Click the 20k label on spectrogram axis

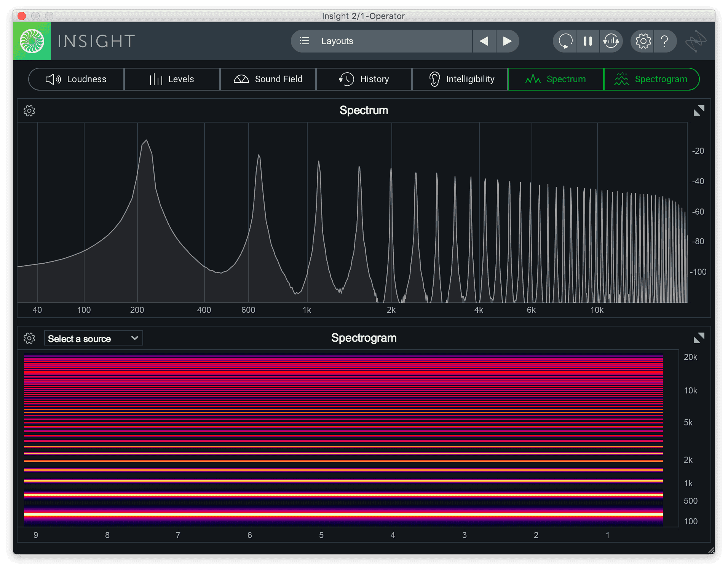pyautogui.click(x=690, y=357)
